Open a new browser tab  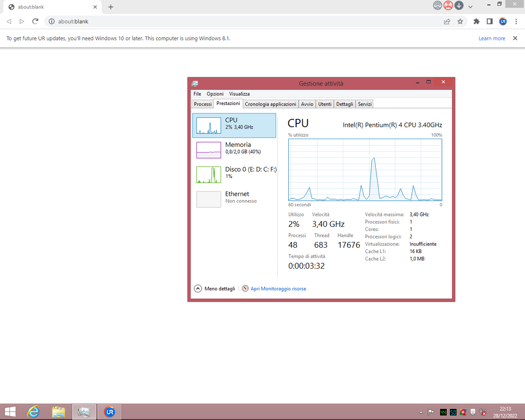111,7
